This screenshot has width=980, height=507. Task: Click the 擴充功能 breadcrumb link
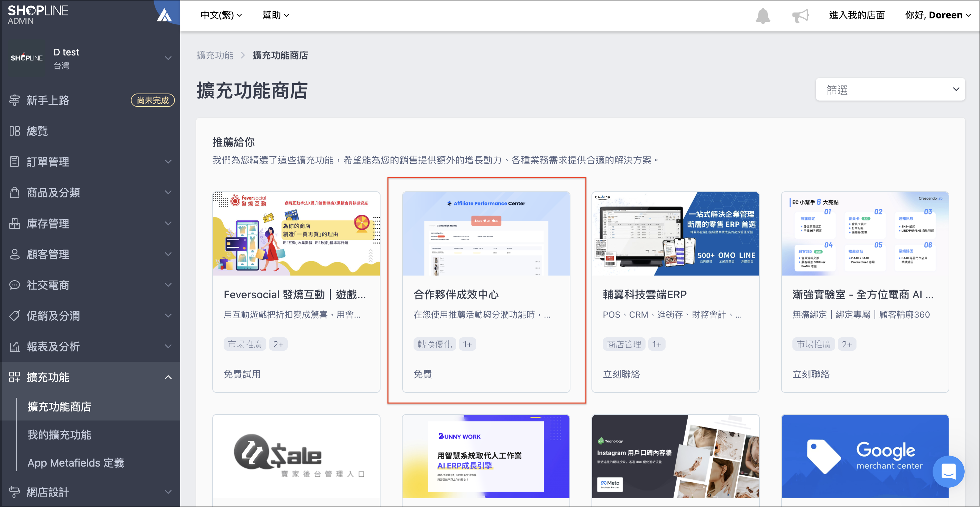215,55
